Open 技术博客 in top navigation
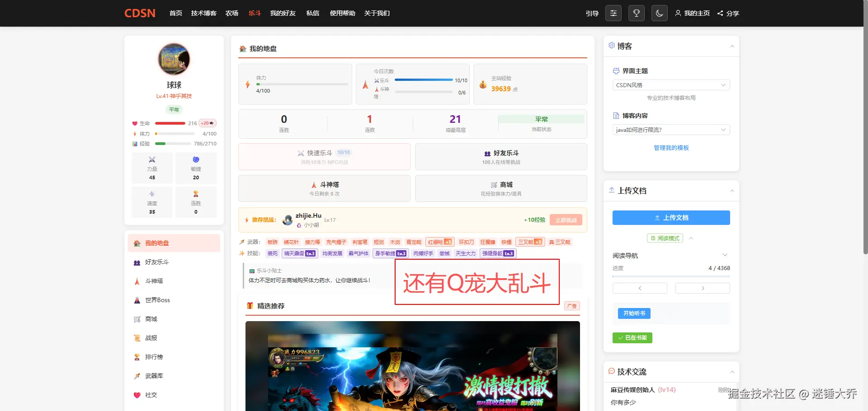Image resolution: width=868 pixels, height=411 pixels. click(204, 13)
